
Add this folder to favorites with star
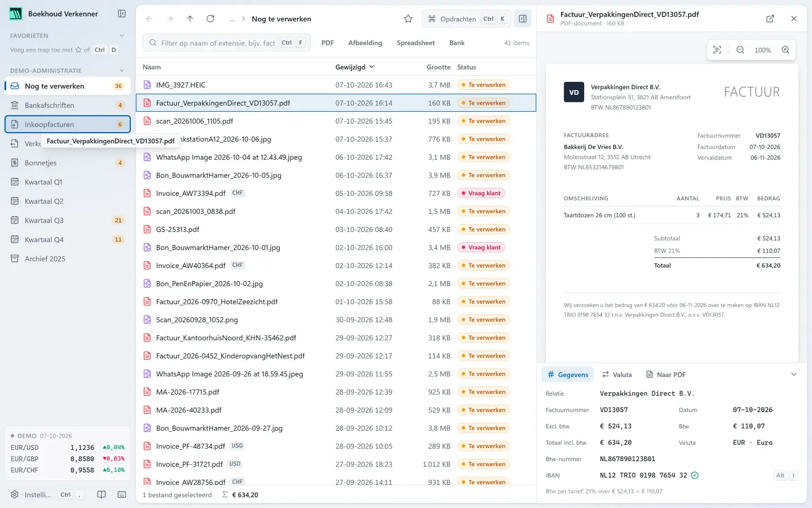[408, 19]
